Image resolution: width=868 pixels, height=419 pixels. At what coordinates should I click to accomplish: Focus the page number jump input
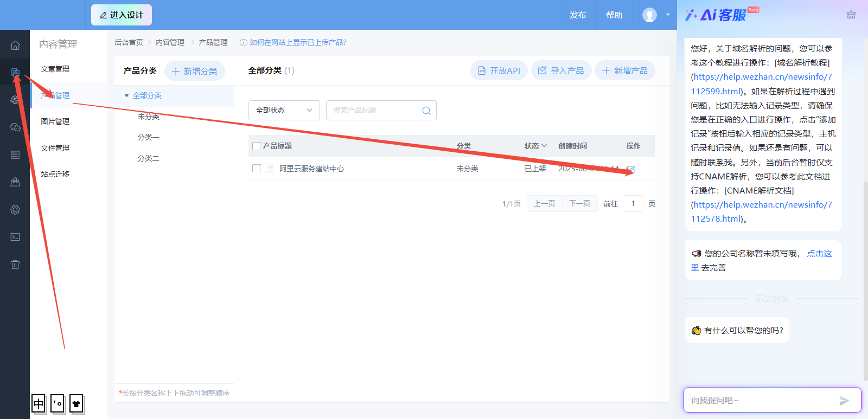pyautogui.click(x=633, y=203)
